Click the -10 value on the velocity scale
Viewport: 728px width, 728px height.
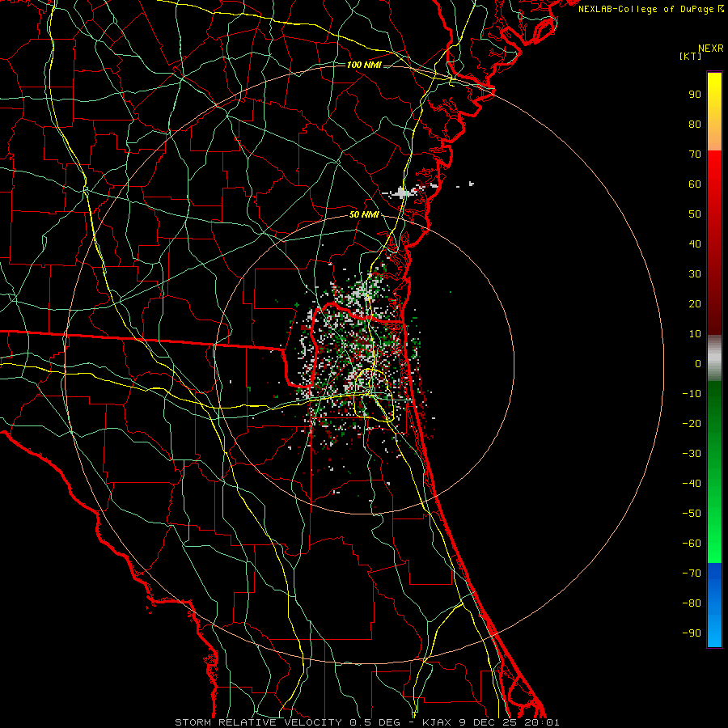point(692,394)
